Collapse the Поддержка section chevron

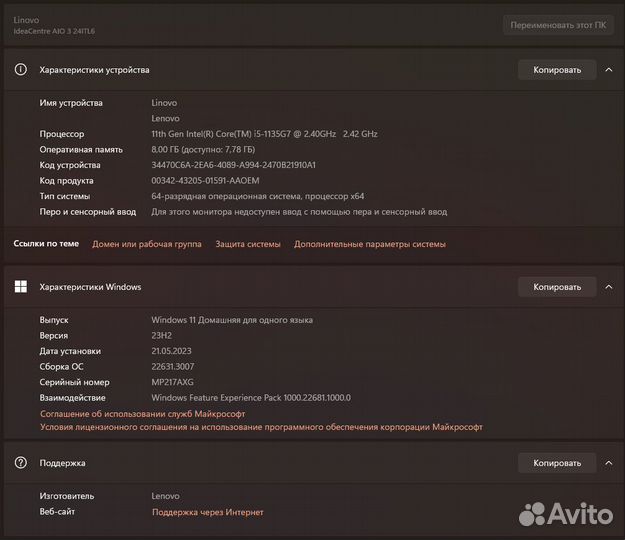click(x=609, y=463)
